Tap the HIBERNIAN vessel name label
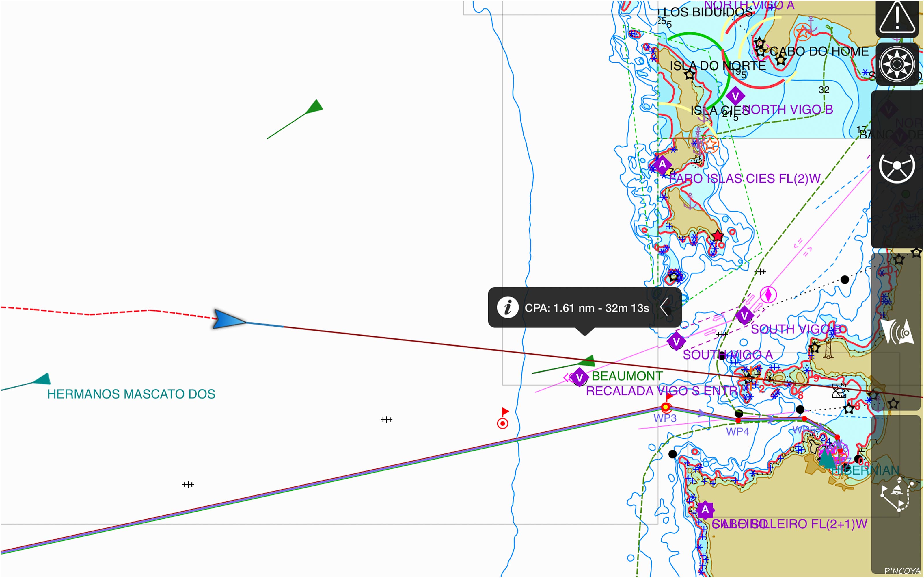Screen dimensions: 924x578 tap(865, 470)
